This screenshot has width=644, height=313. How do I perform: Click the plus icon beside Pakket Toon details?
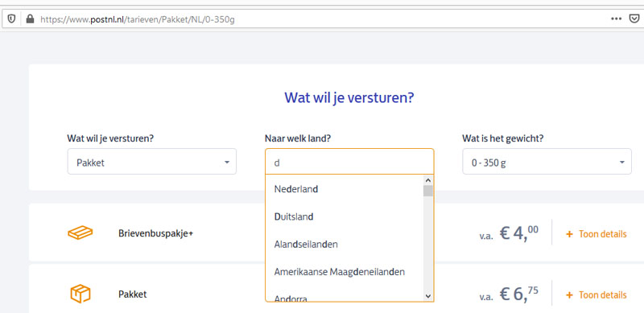tap(569, 295)
